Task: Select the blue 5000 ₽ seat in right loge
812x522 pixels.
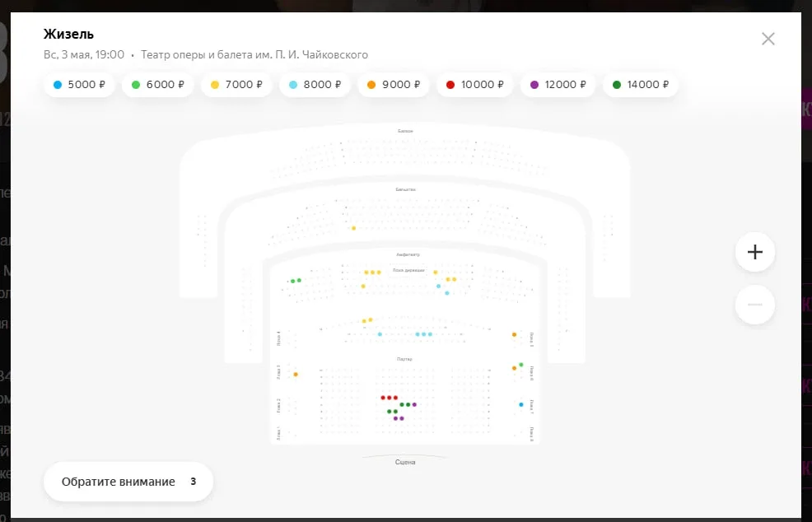Action: point(521,404)
